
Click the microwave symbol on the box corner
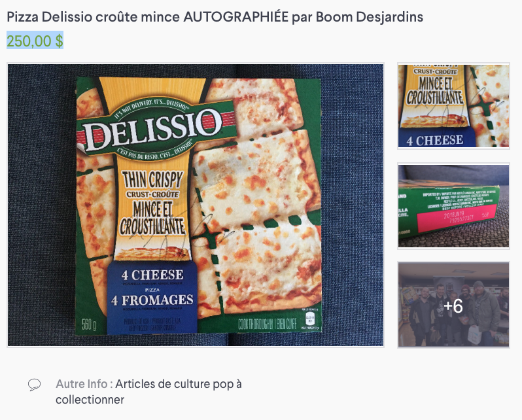coord(310,319)
